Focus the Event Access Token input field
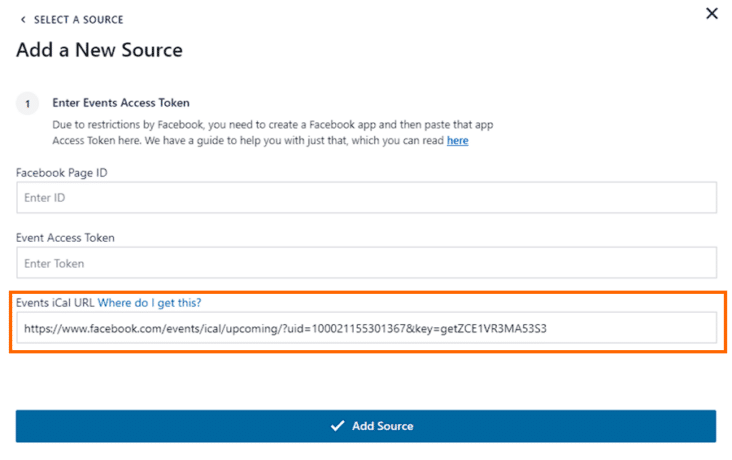The image size is (732, 460). click(366, 263)
